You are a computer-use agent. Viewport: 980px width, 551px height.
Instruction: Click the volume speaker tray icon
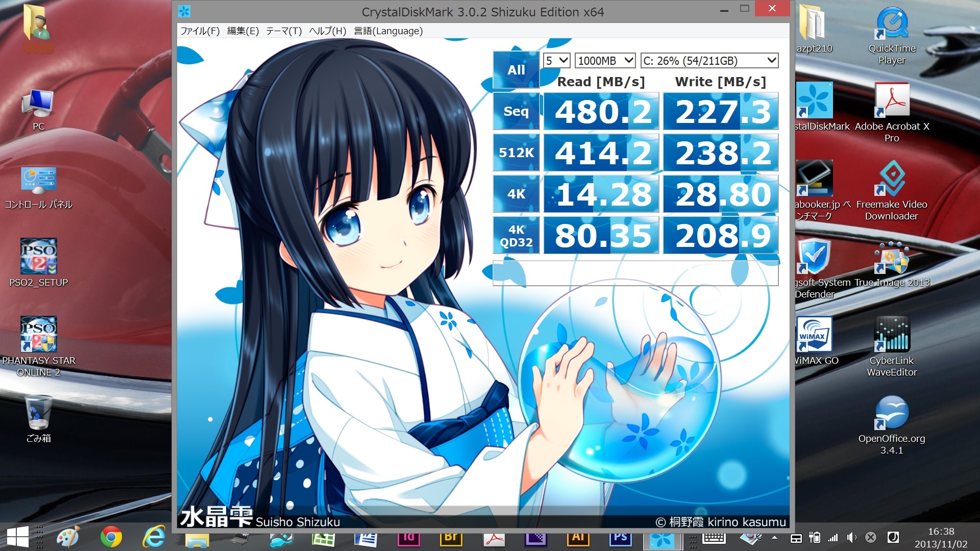[851, 537]
